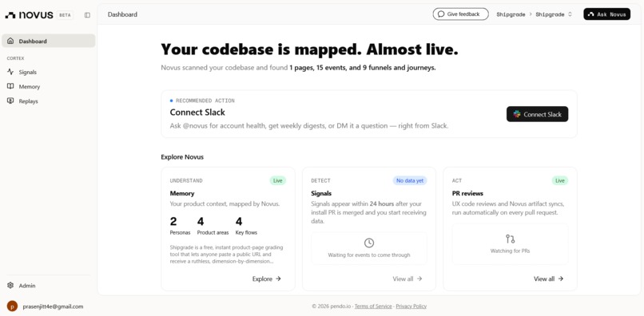Click the 2 Personas stat
Screen dimensions: 644x316
coord(180,226)
